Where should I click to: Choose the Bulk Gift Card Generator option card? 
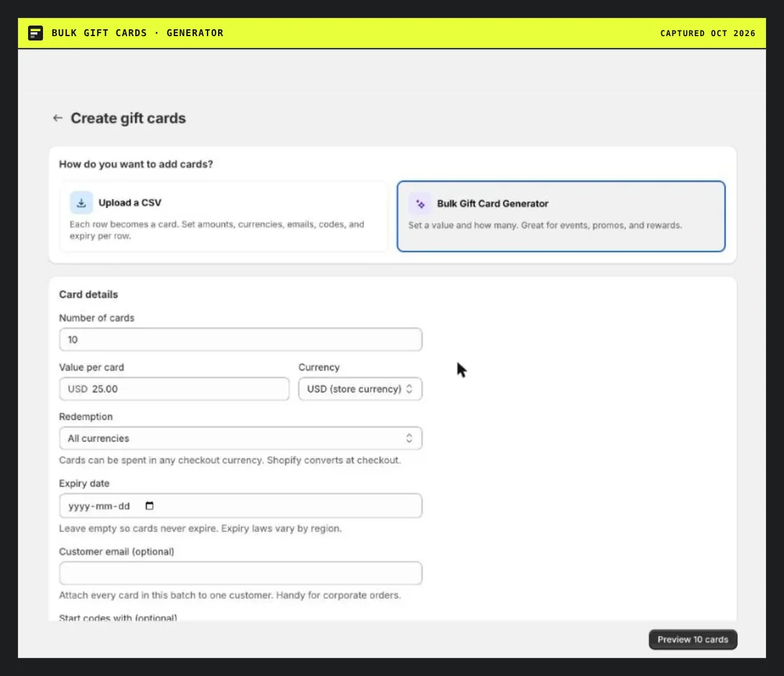(x=561, y=216)
